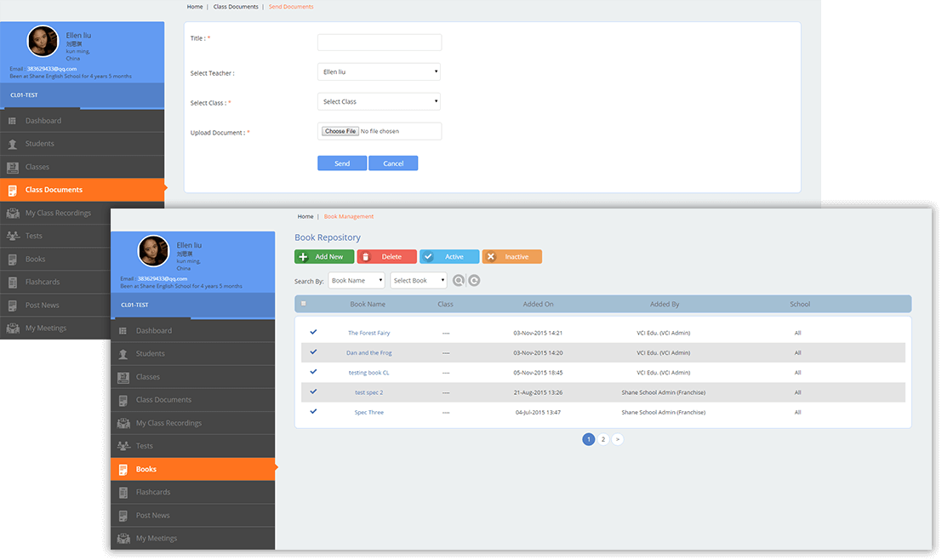Open Class Documents menu item in back window

pos(83,190)
